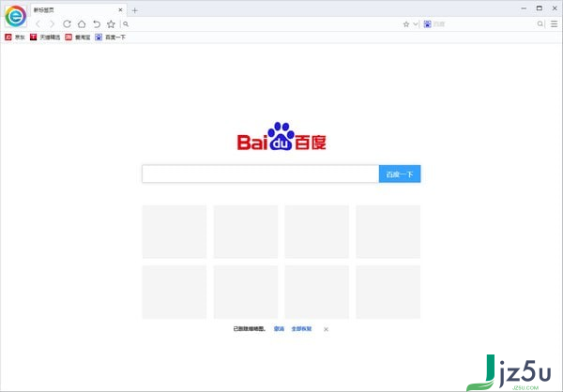Image resolution: width=563 pixels, height=392 pixels.
Task: Select the new tab page tab
Action: [x=78, y=10]
